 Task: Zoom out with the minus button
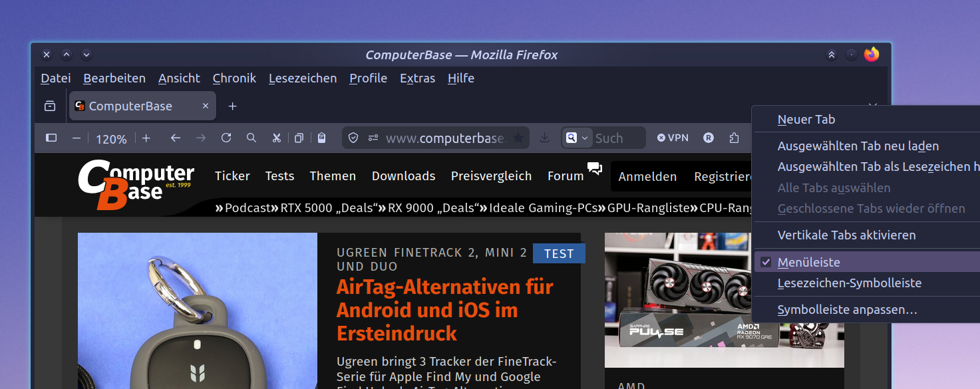77,138
